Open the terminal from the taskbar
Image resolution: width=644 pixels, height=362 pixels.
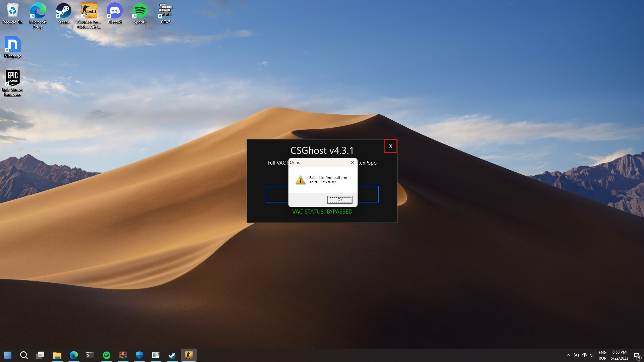click(90, 355)
